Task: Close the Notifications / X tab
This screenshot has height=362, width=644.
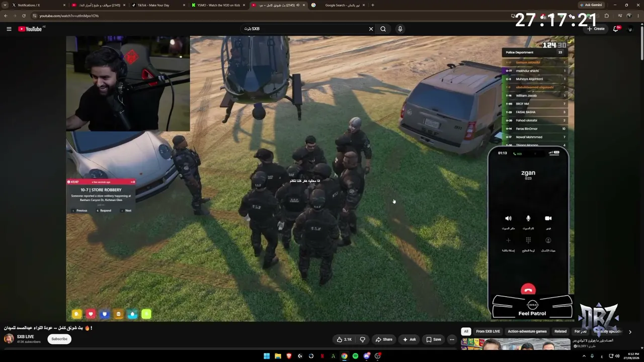Action: (64, 5)
